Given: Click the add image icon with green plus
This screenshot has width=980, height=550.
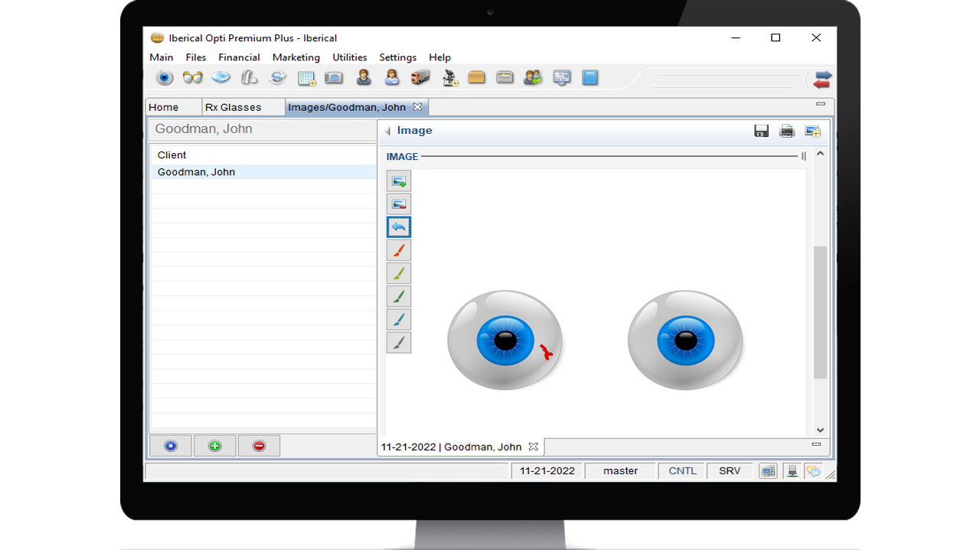Looking at the screenshot, I should pyautogui.click(x=399, y=181).
